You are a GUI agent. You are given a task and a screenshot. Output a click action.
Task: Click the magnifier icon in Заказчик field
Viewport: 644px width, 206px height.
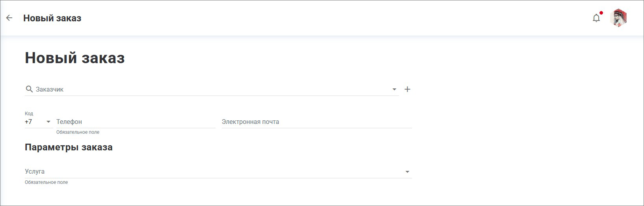(x=29, y=89)
